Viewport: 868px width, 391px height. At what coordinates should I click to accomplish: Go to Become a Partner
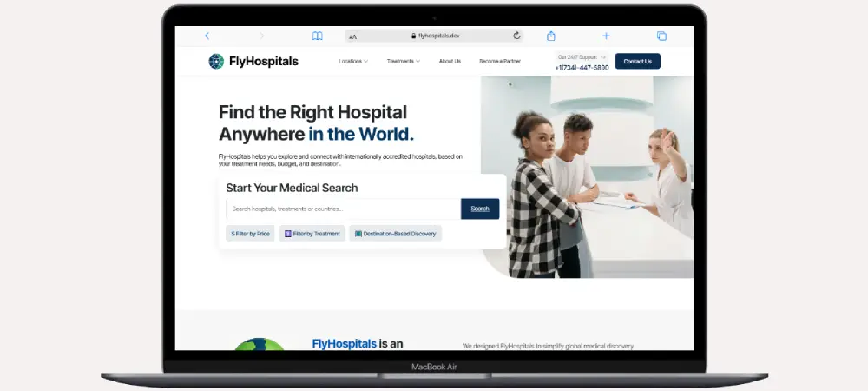(x=500, y=62)
